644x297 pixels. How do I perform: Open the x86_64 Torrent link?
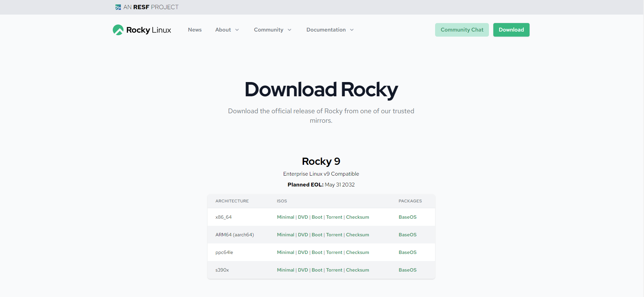coord(334,217)
